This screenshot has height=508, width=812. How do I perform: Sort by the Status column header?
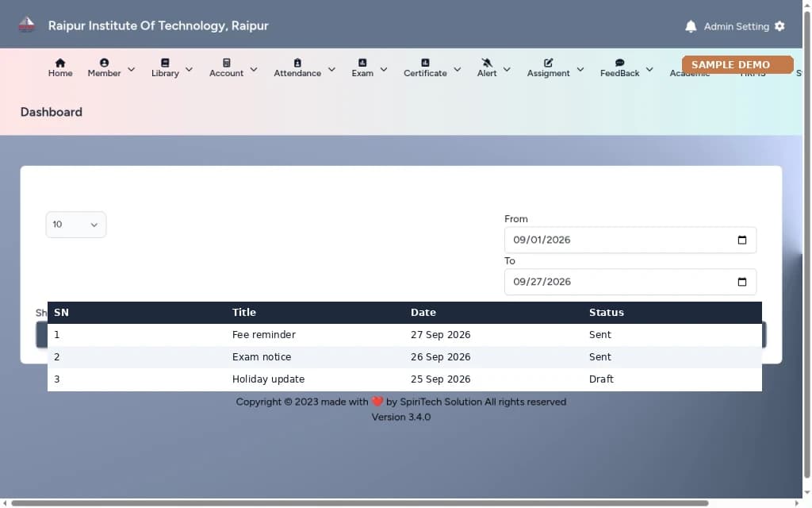tap(607, 313)
